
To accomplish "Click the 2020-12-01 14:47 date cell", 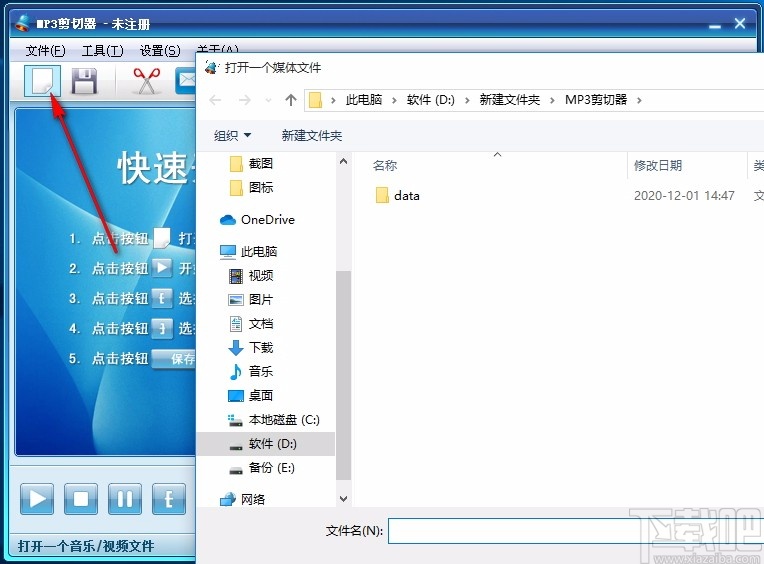I will [x=684, y=196].
